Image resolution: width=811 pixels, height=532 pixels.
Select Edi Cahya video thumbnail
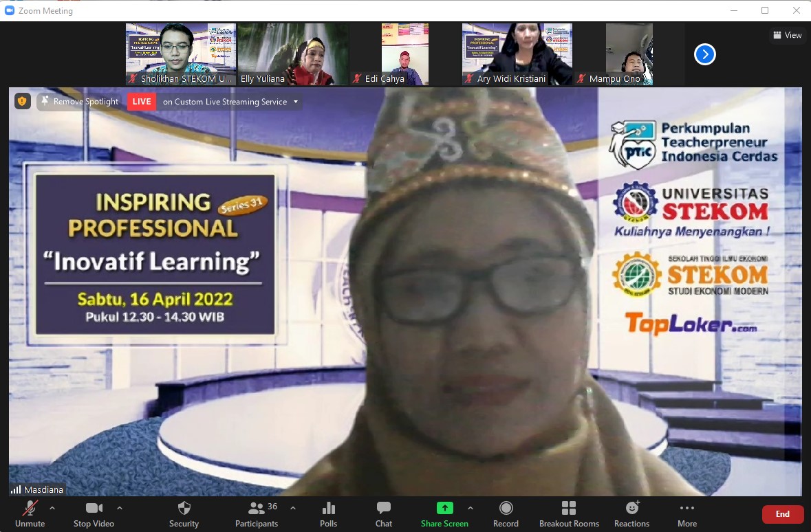coord(405,54)
